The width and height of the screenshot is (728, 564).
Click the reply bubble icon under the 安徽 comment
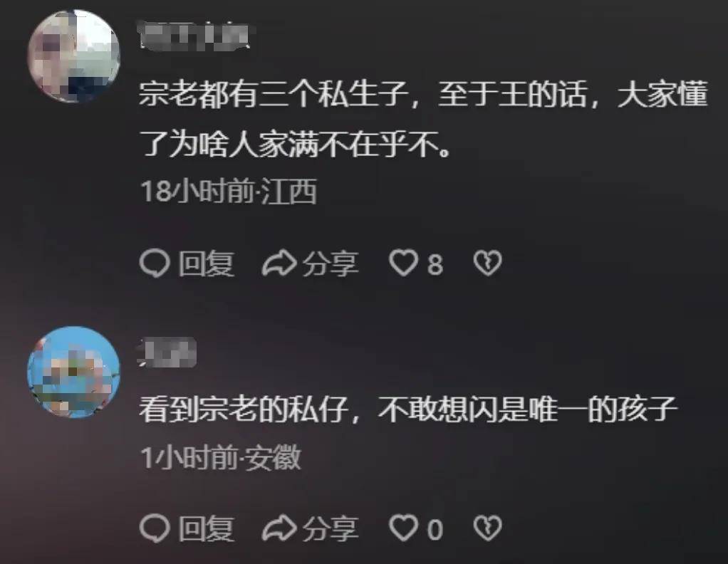point(155,528)
